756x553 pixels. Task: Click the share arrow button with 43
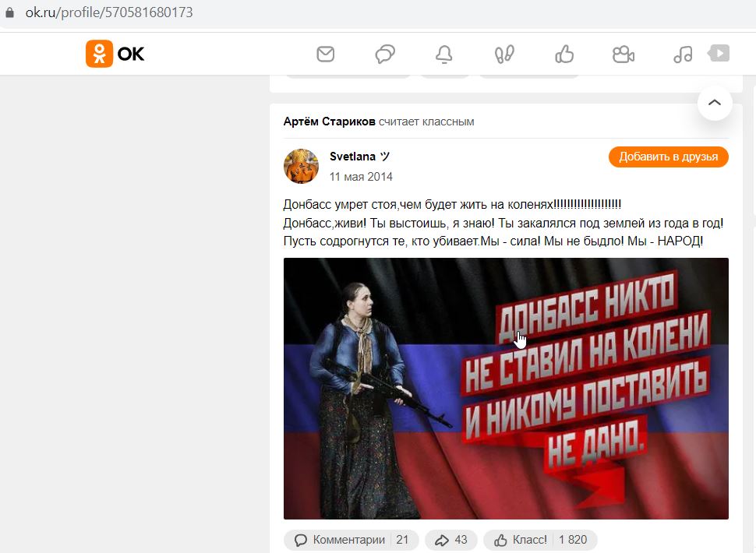click(451, 540)
